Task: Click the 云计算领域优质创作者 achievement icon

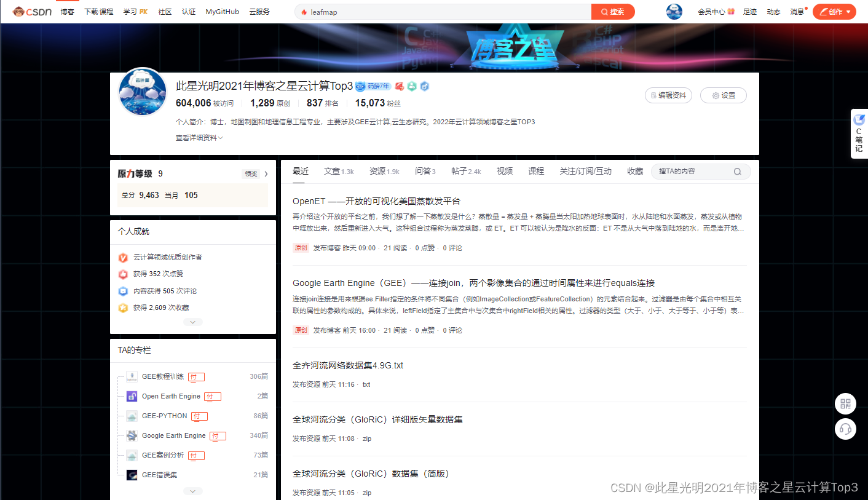Action: click(x=123, y=257)
